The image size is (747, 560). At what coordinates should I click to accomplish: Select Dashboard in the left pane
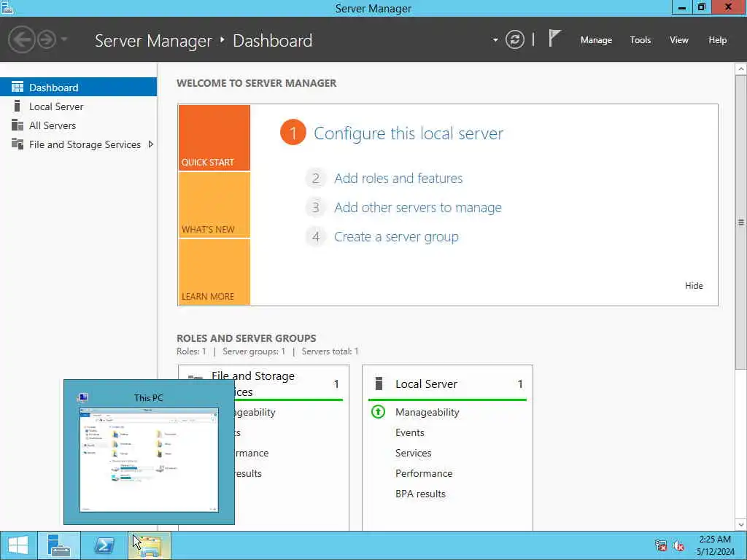click(x=78, y=87)
